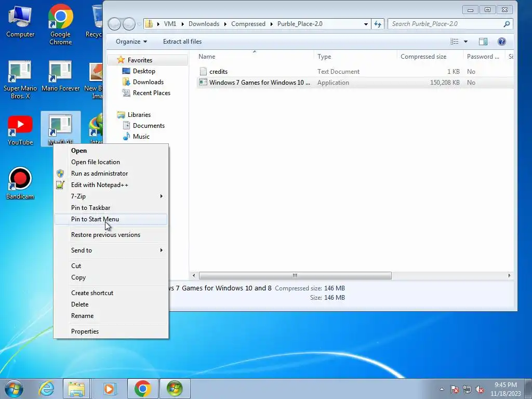Choose Run as administrator
Viewport: 532px width, 399px height.
(111, 174)
